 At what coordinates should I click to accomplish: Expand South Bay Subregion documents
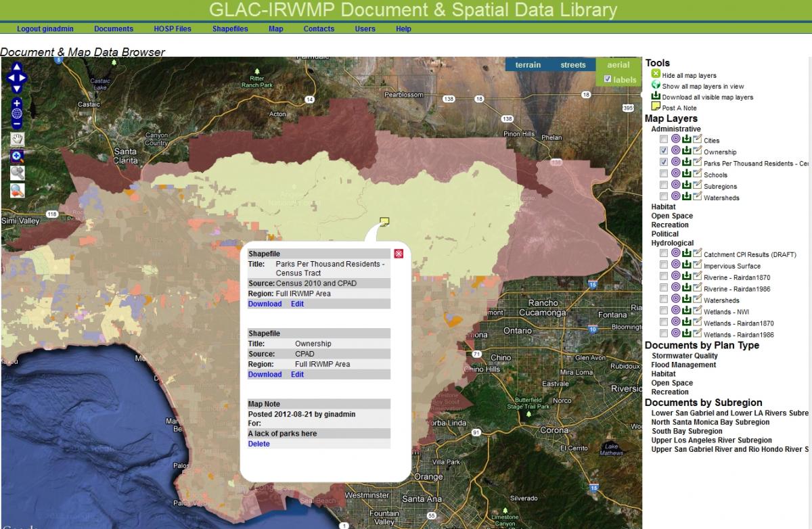(687, 431)
